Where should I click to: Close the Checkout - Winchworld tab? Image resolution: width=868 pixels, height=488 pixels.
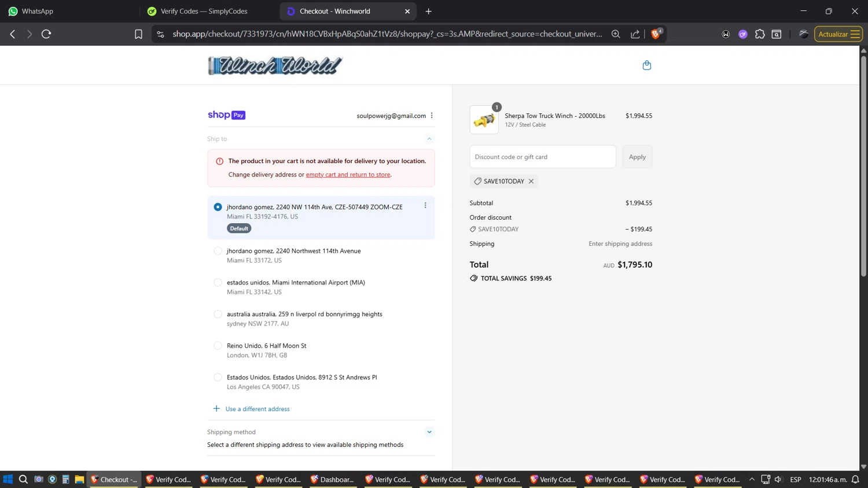click(x=407, y=11)
